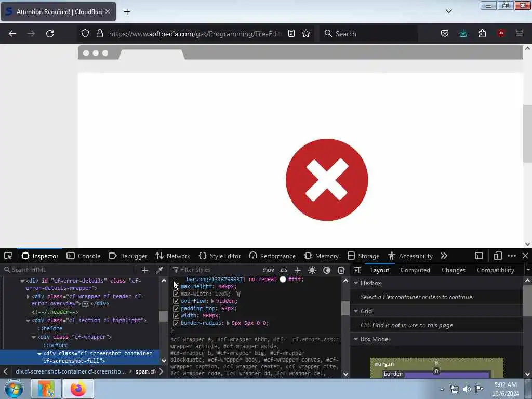Select div.cf-screenshot-container breadcrumb item
This screenshot has height=399, width=532.
click(71, 371)
